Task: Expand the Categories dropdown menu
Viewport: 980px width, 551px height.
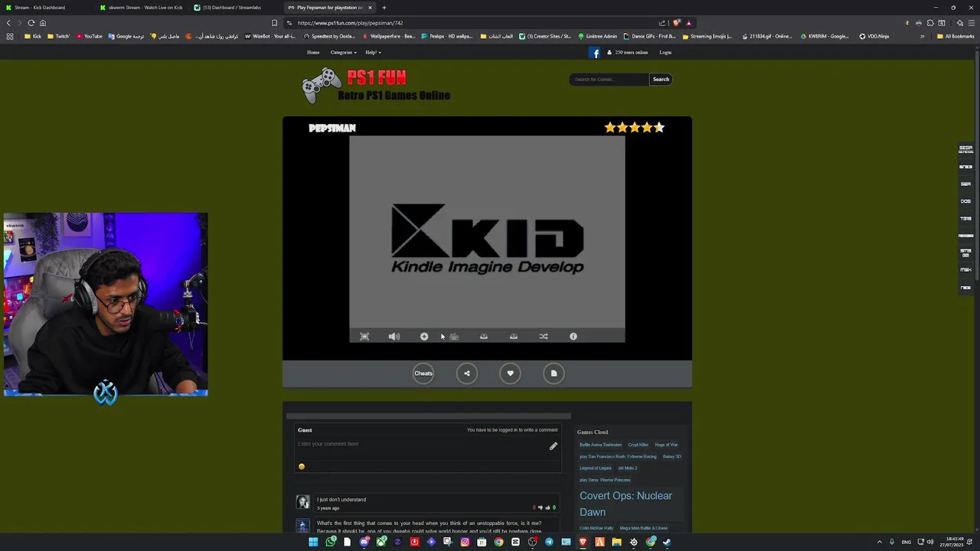Action: pos(343,53)
